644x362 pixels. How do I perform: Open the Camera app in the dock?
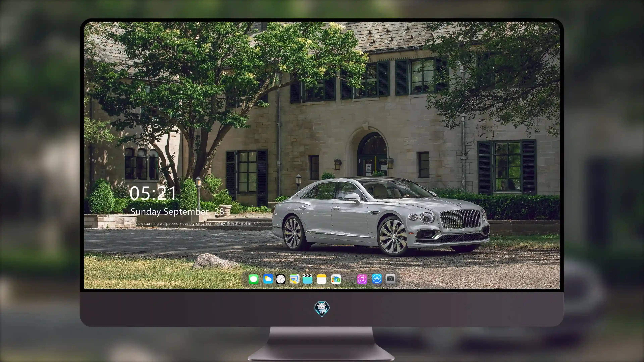point(390,279)
